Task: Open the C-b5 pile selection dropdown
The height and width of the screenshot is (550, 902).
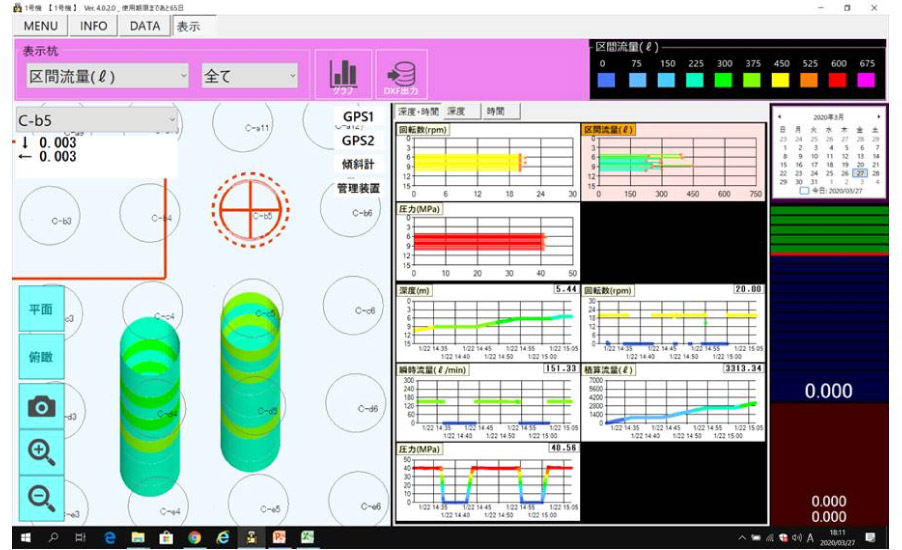Action: pyautogui.click(x=96, y=121)
